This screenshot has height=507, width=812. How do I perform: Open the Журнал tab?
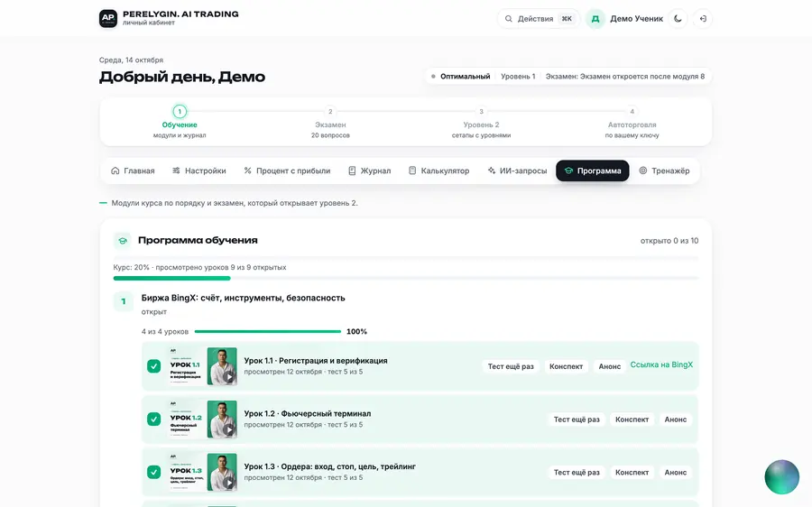pos(370,171)
